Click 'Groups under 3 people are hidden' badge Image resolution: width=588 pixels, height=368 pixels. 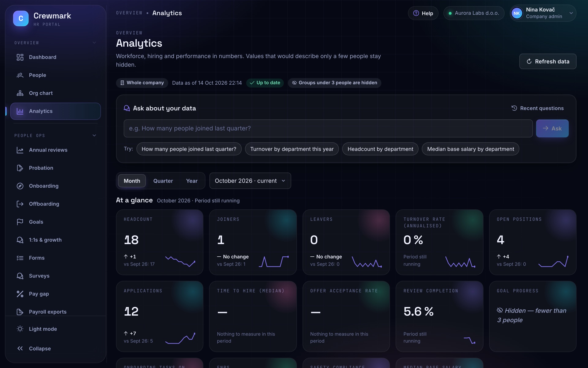point(334,83)
